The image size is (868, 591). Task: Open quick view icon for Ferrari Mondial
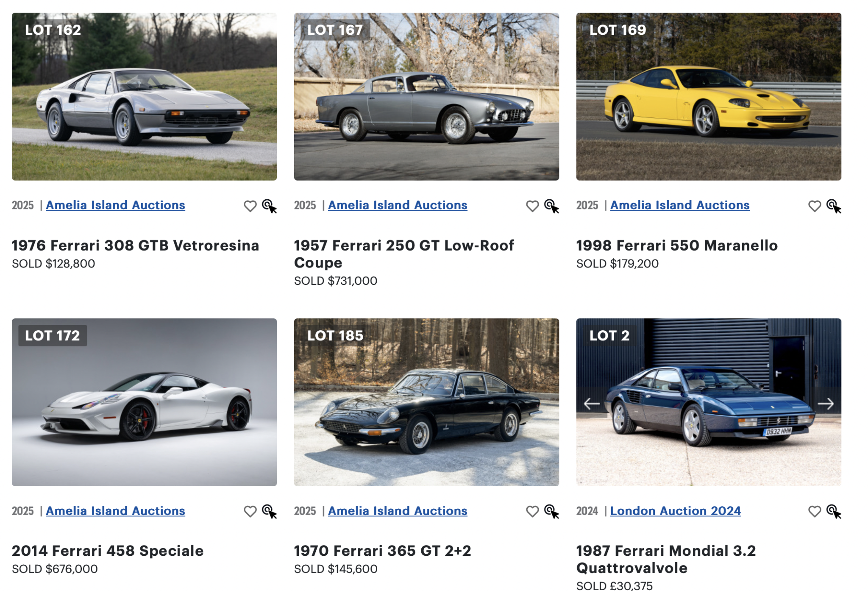834,511
